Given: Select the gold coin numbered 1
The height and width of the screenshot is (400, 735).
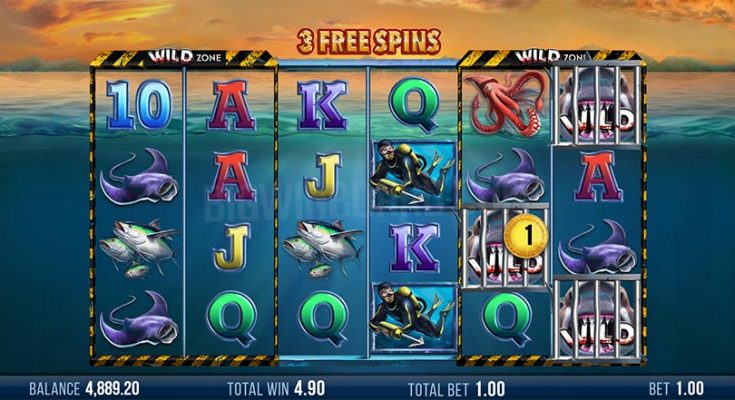Looking at the screenshot, I should click(527, 236).
